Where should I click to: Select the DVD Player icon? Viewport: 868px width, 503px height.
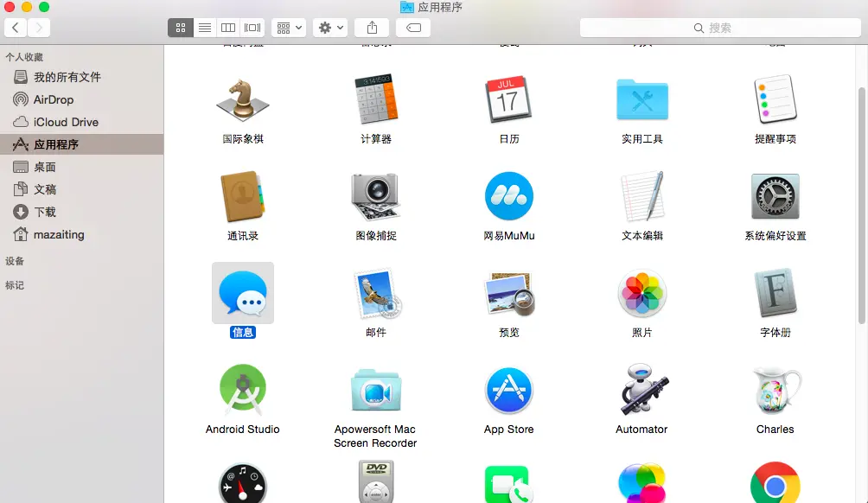tap(376, 481)
